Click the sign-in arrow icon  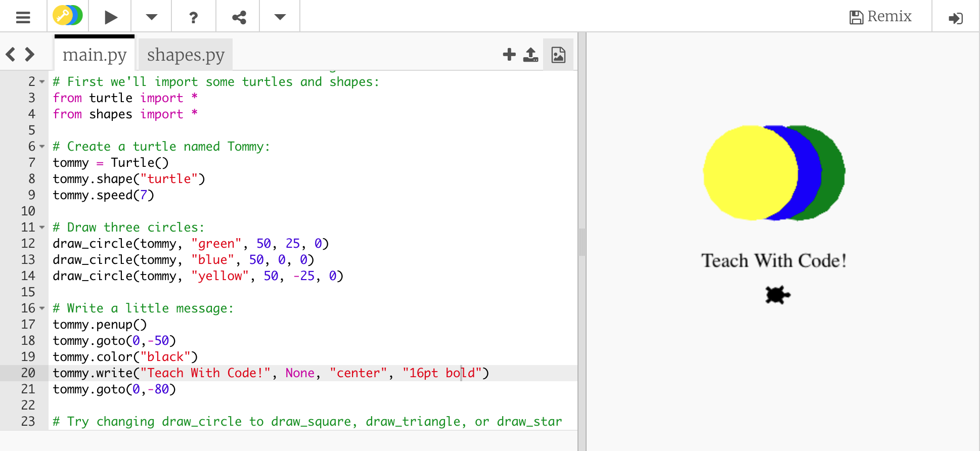pos(955,18)
